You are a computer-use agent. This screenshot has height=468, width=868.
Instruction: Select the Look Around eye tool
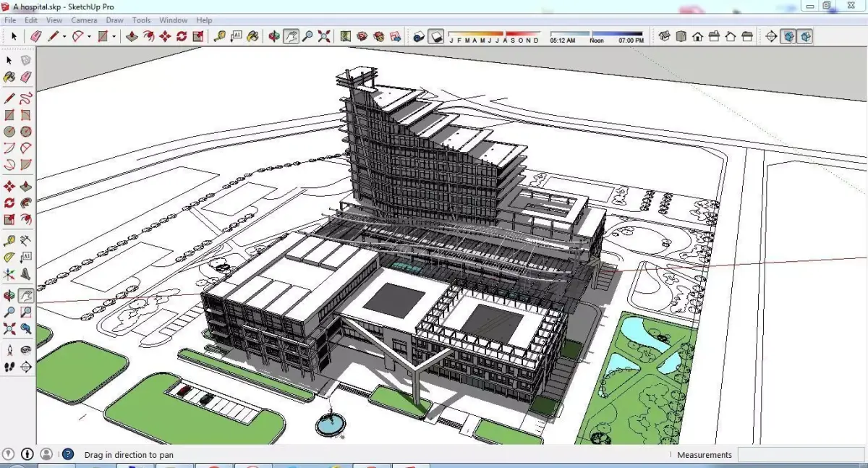click(26, 350)
